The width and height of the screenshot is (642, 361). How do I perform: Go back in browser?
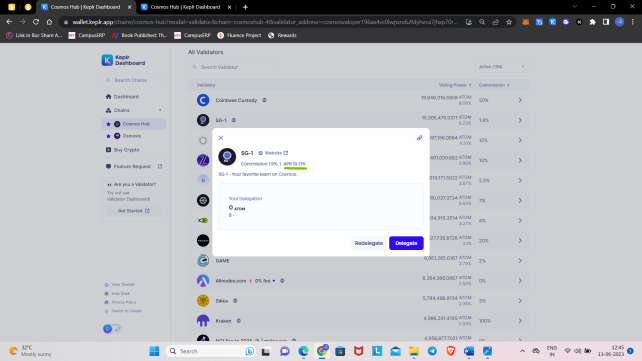coord(9,22)
